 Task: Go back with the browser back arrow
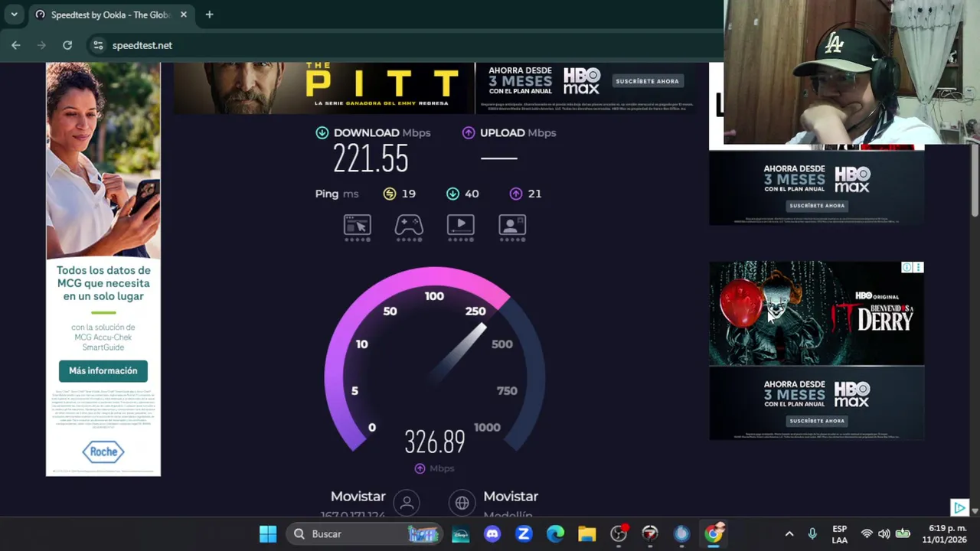16,45
